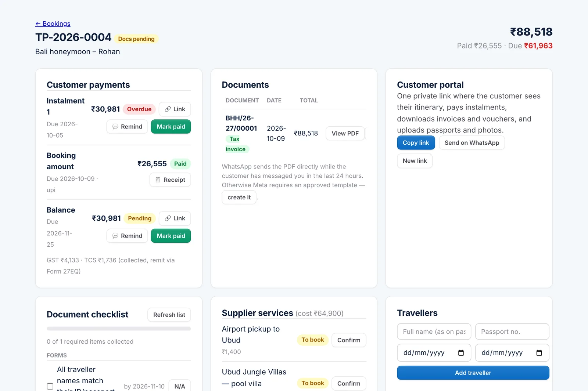The width and height of the screenshot is (588, 391).
Task: Confirm Ubud Jungle Villas pool villa
Action: click(x=349, y=383)
